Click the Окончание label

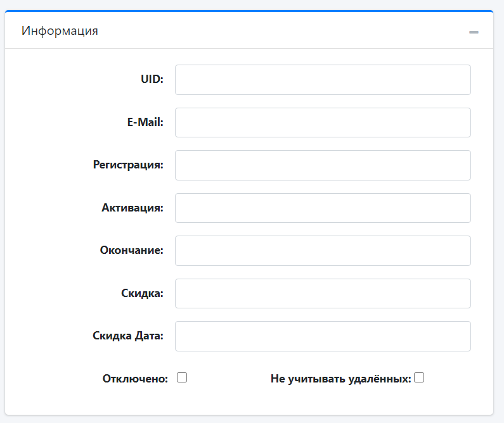[132, 250]
